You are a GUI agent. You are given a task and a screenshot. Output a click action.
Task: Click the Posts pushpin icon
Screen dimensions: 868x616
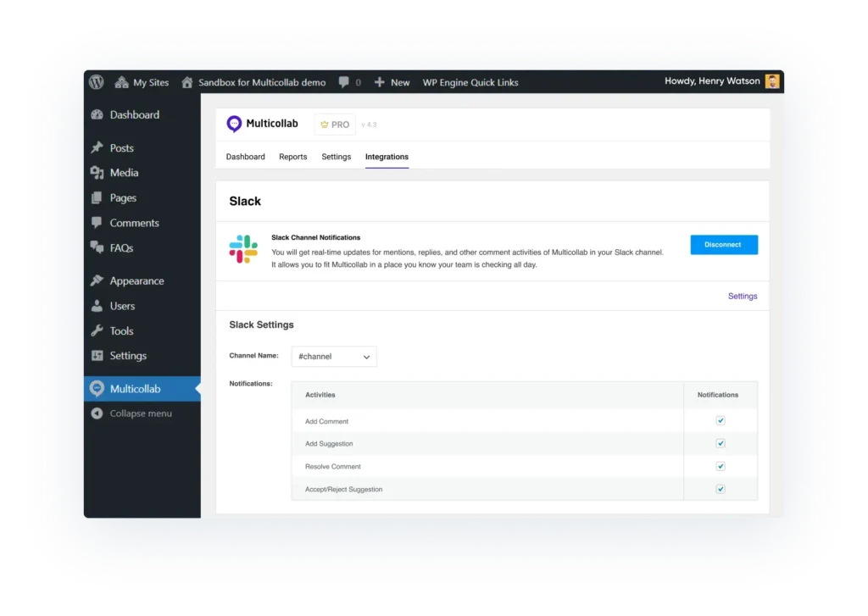97,147
